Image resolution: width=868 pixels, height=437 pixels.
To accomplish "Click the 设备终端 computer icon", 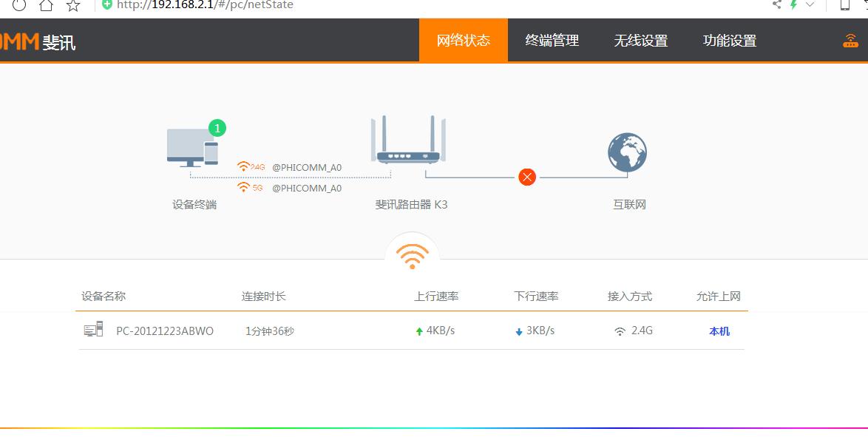I will pyautogui.click(x=186, y=148).
